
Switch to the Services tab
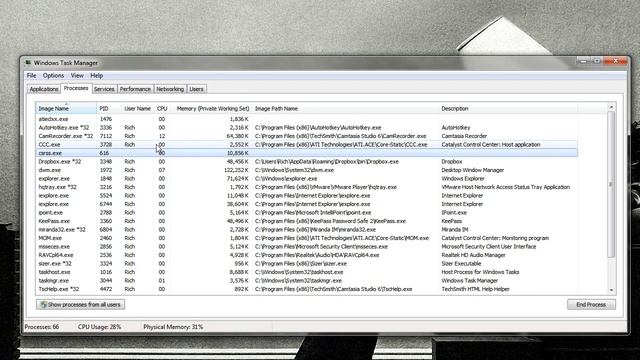coord(104,89)
